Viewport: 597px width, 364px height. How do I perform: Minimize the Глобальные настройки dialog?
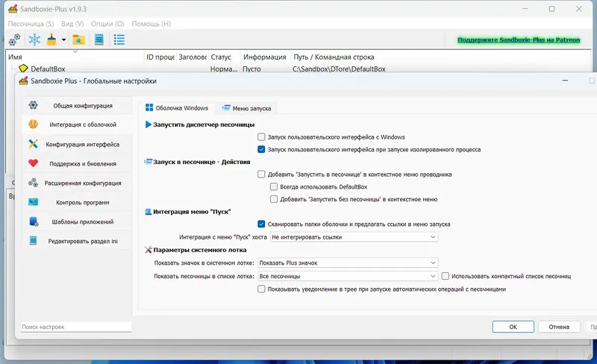pos(565,81)
